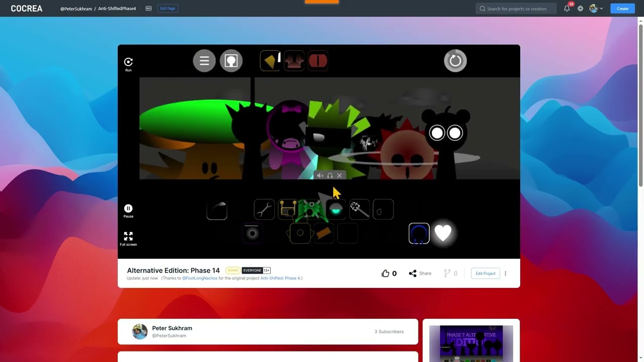This screenshot has width=644, height=362.
Task: Open the @FootLongNachos profile link
Action: pyautogui.click(x=200, y=278)
